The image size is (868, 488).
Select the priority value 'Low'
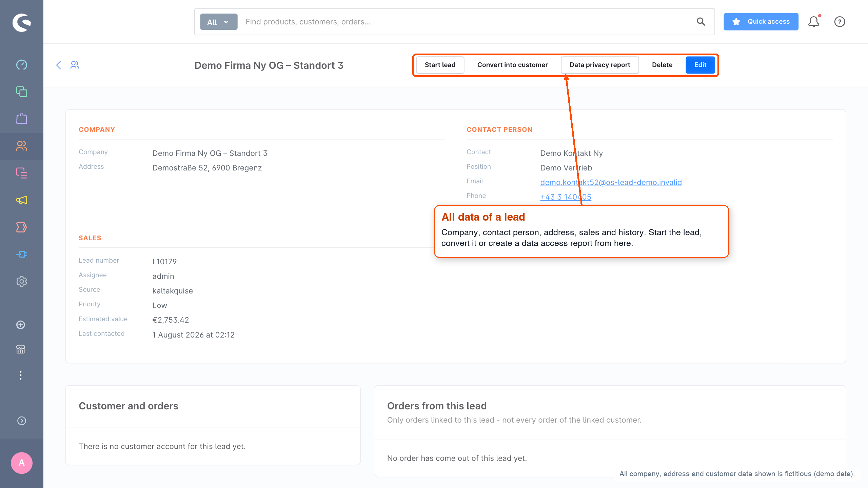[159, 305]
